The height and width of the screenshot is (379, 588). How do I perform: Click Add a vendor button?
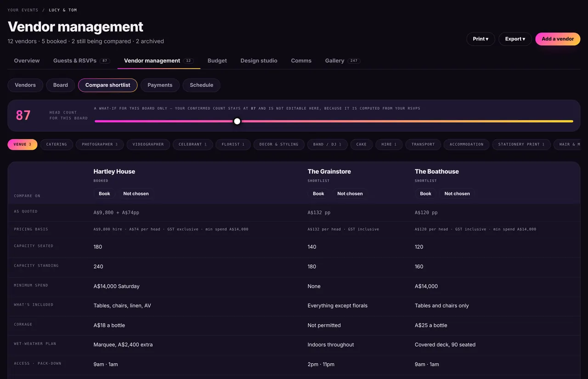pyautogui.click(x=558, y=39)
